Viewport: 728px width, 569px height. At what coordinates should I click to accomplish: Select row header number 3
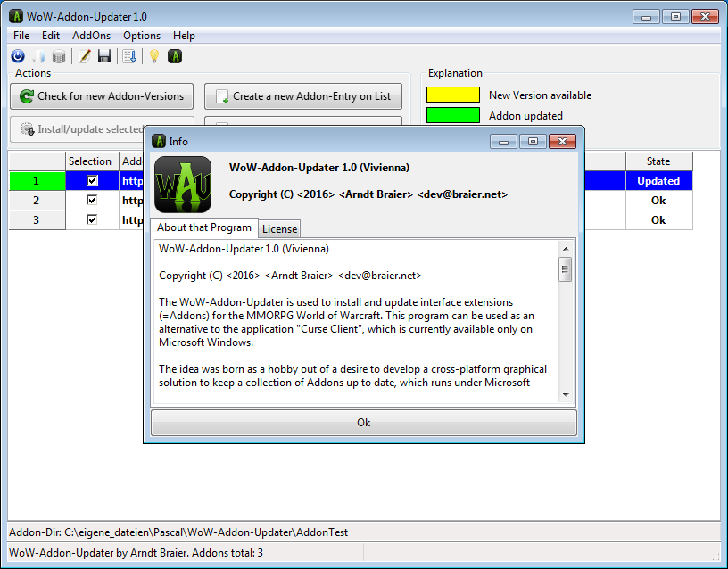[x=37, y=219]
